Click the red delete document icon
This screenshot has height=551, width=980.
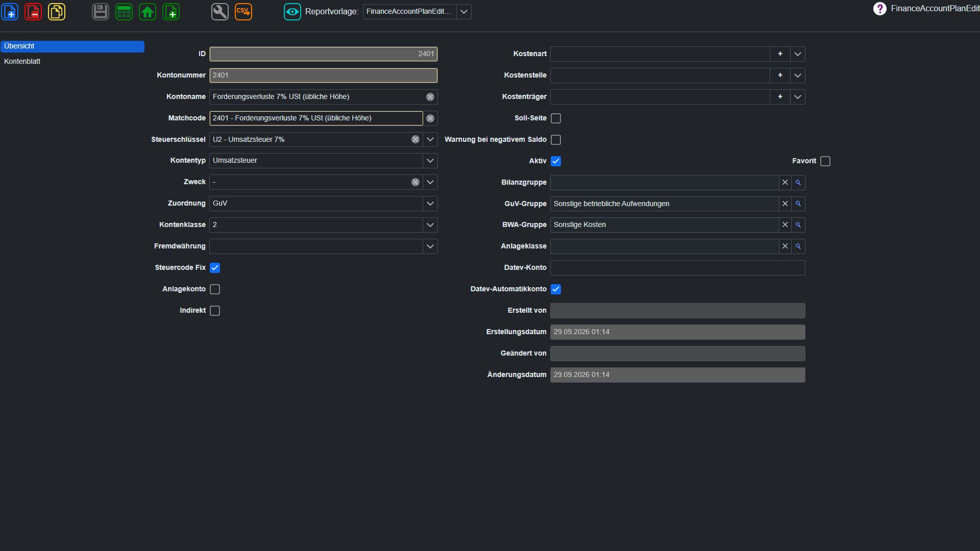[33, 12]
